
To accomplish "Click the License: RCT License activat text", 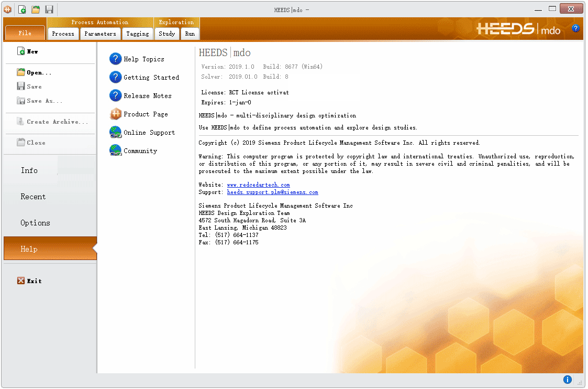I will tap(245, 92).
